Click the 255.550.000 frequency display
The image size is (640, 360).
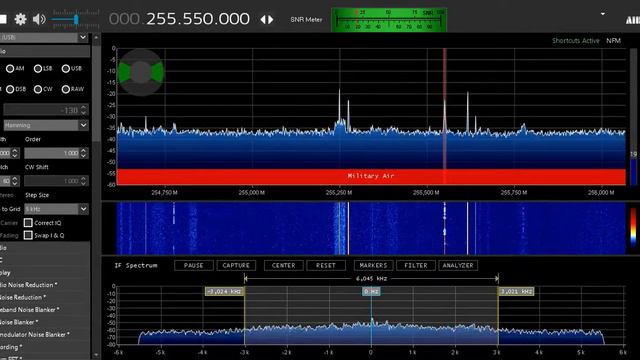(x=198, y=19)
